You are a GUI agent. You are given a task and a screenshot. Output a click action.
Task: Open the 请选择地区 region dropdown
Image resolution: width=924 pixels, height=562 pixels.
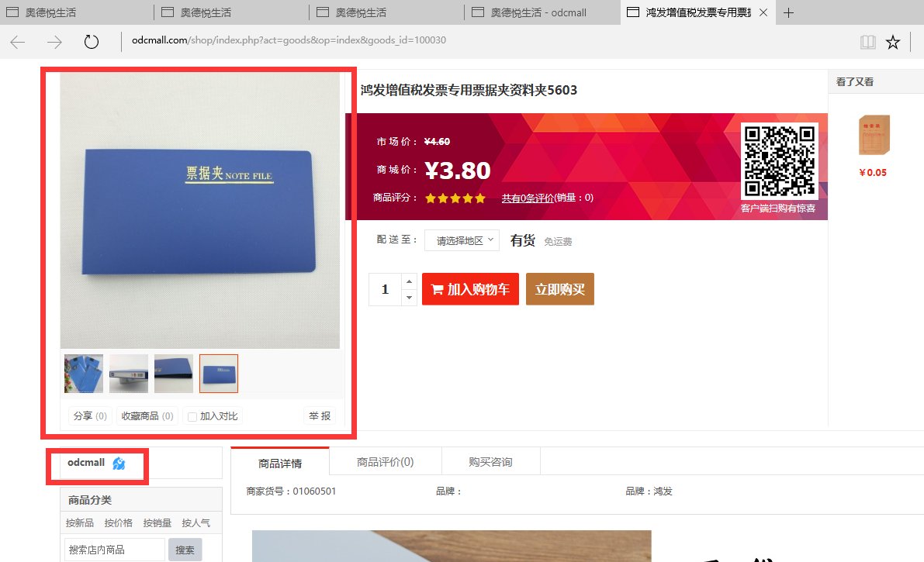click(462, 240)
